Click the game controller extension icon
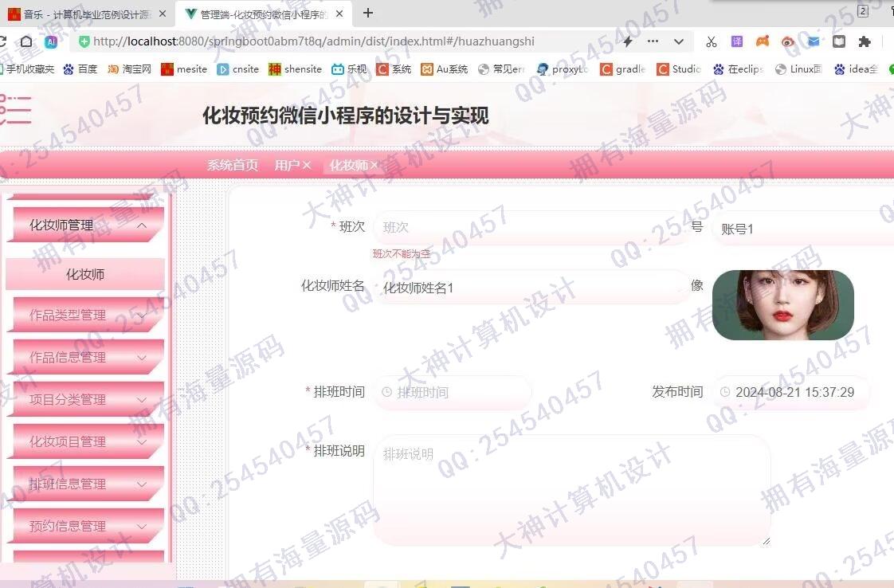The image size is (894, 588). point(763,41)
